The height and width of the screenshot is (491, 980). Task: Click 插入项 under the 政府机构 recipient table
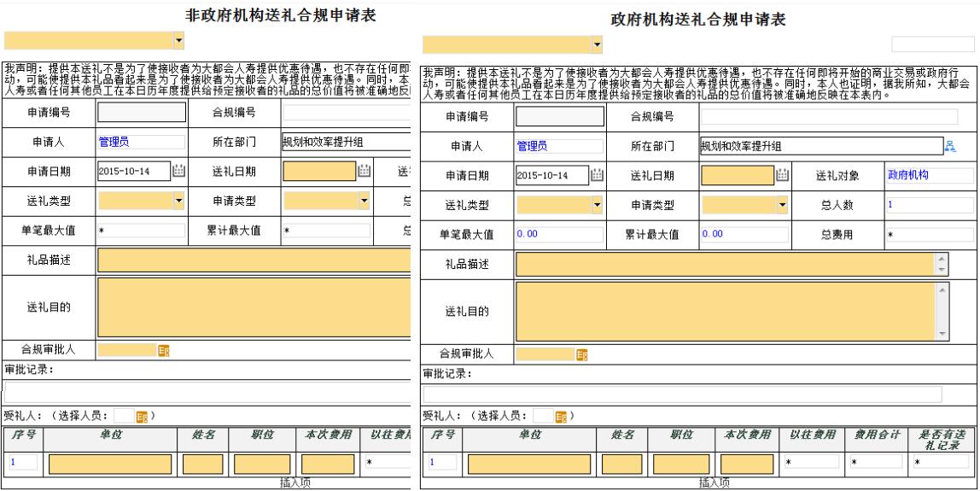[x=715, y=482]
